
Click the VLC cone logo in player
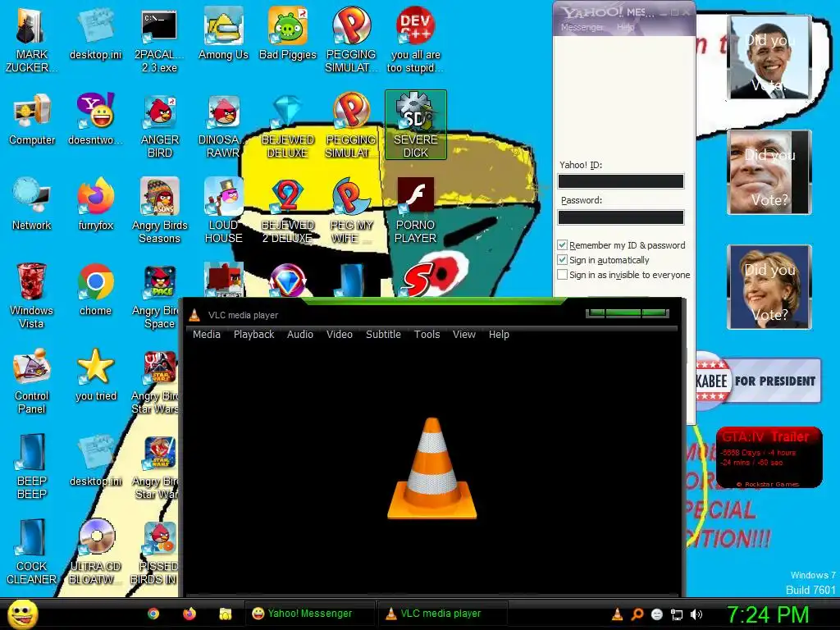point(431,468)
